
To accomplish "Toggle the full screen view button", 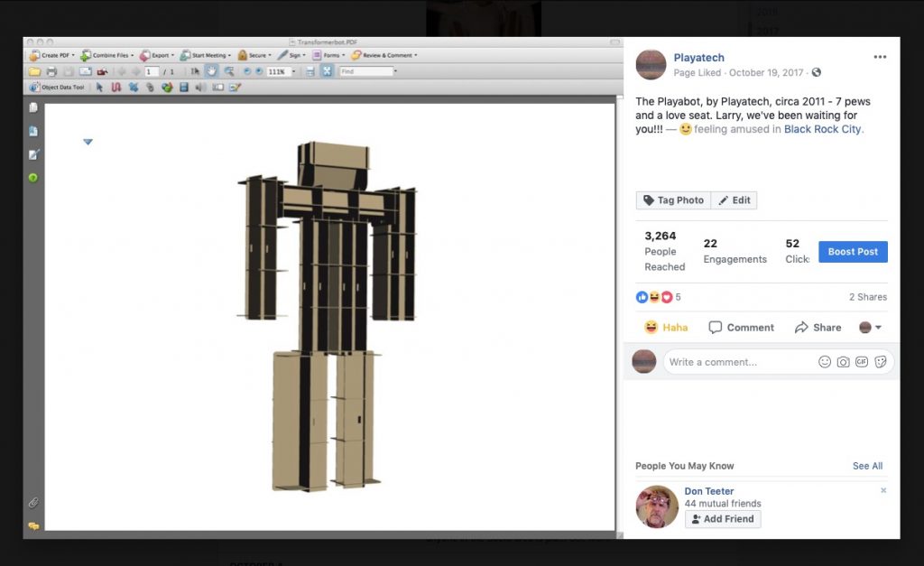I will click(327, 71).
